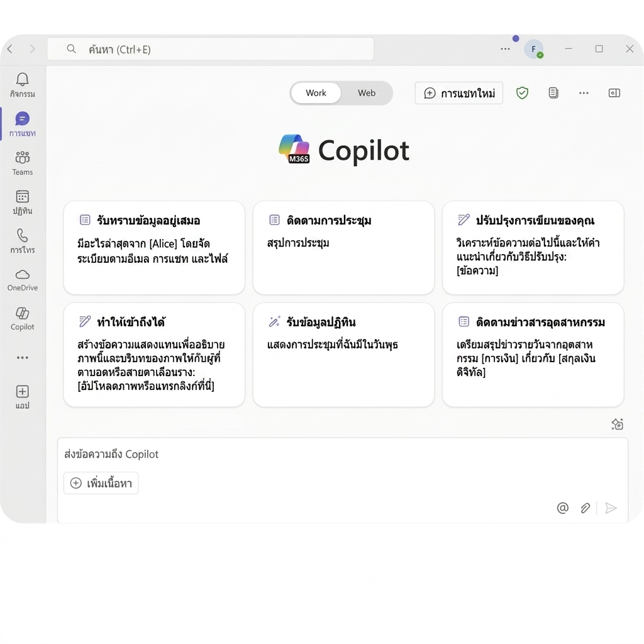
Task: Select the ปรับปรุงการเขียนของคุณ prompt card
Action: [x=533, y=248]
